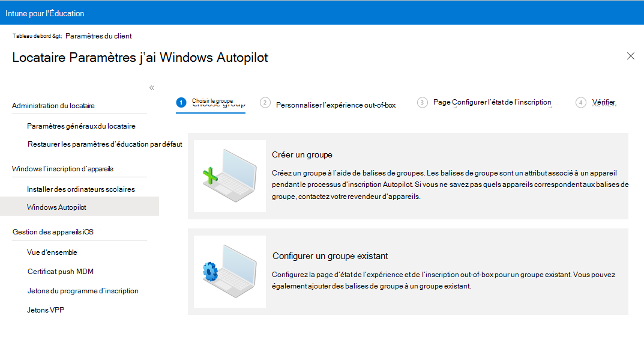Select Windows Autopilot in the sidebar
This screenshot has width=644, height=348.
[79, 206]
